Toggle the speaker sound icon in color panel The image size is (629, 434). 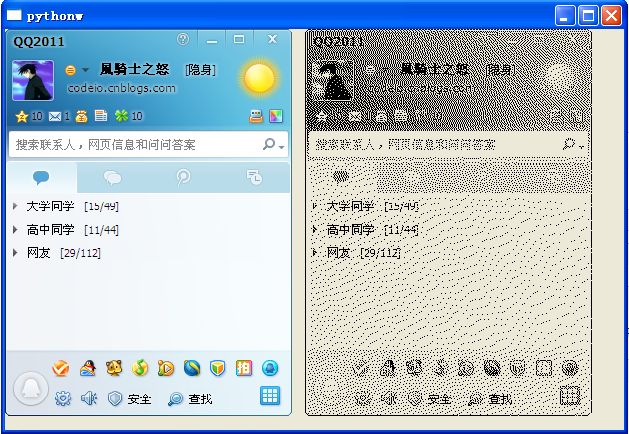click(89, 399)
